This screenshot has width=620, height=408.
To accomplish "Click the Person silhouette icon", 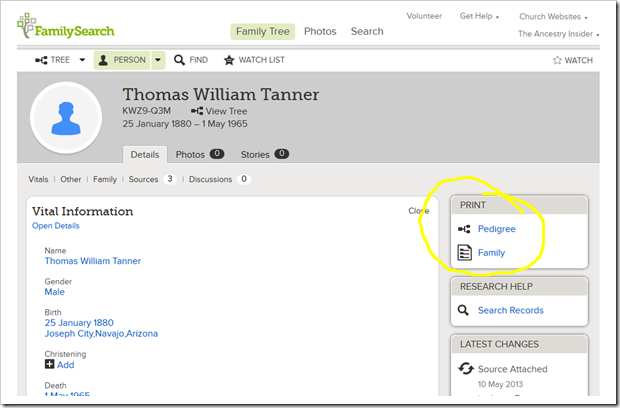I will tap(103, 60).
